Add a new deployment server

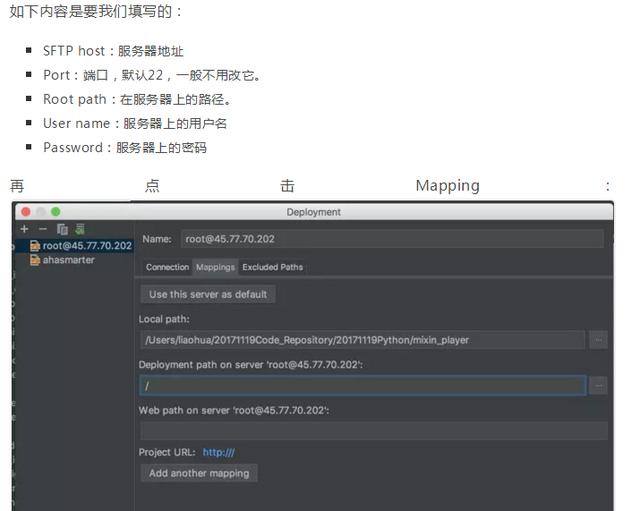coord(24,229)
